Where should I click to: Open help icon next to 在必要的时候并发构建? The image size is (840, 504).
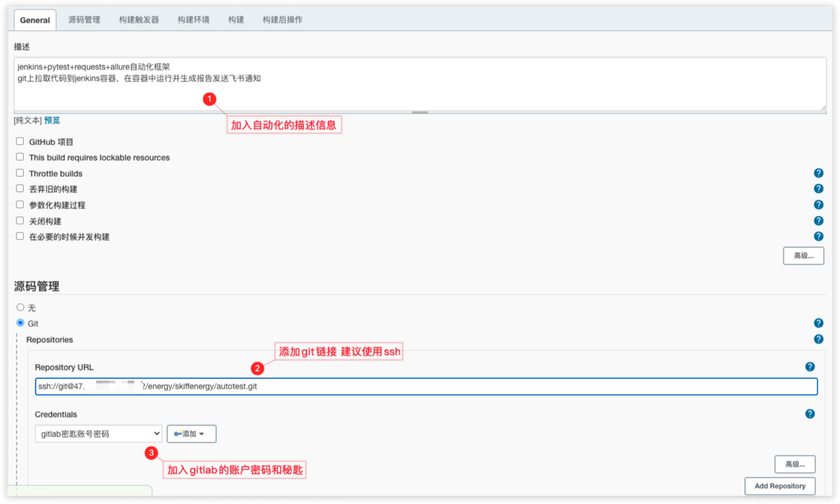point(818,236)
